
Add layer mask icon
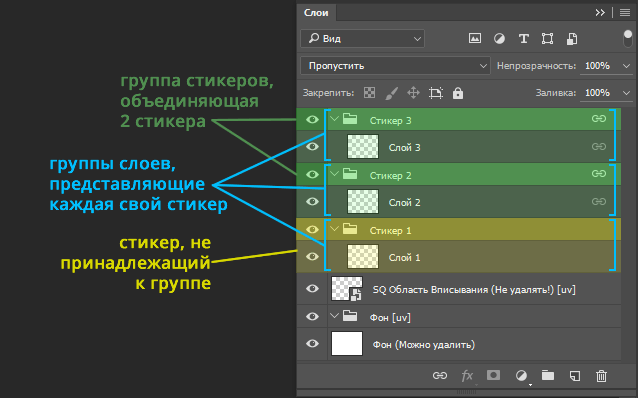[x=493, y=375]
